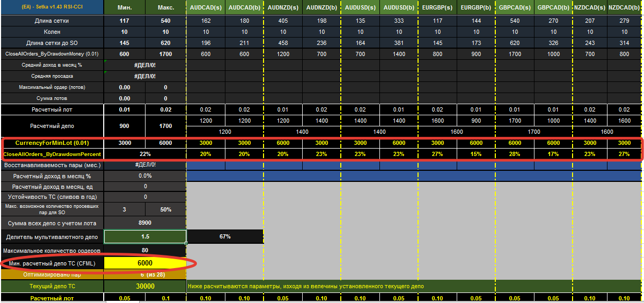Select the EURGBP(b) column header
The image size is (644, 303).
click(x=476, y=8)
